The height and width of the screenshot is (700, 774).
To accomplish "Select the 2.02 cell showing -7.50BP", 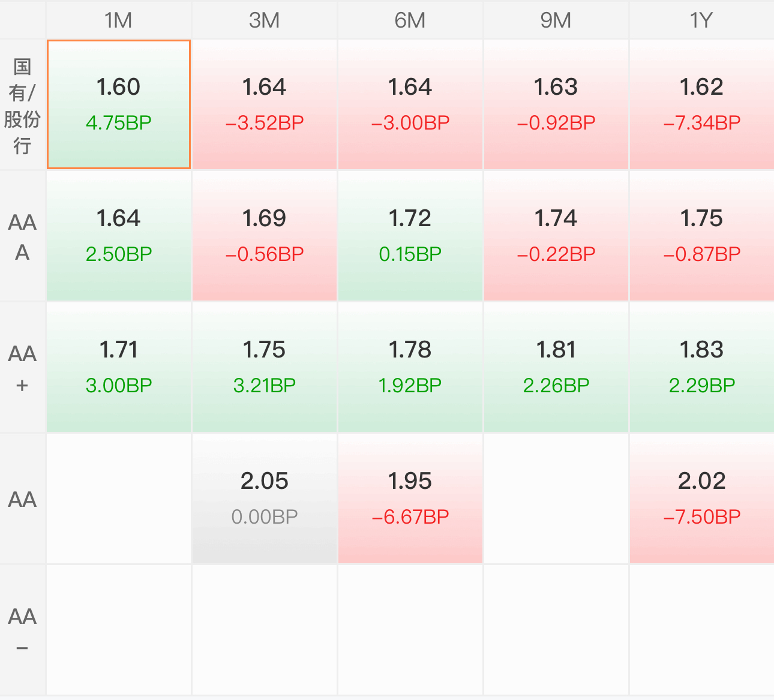I will pyautogui.click(x=702, y=499).
